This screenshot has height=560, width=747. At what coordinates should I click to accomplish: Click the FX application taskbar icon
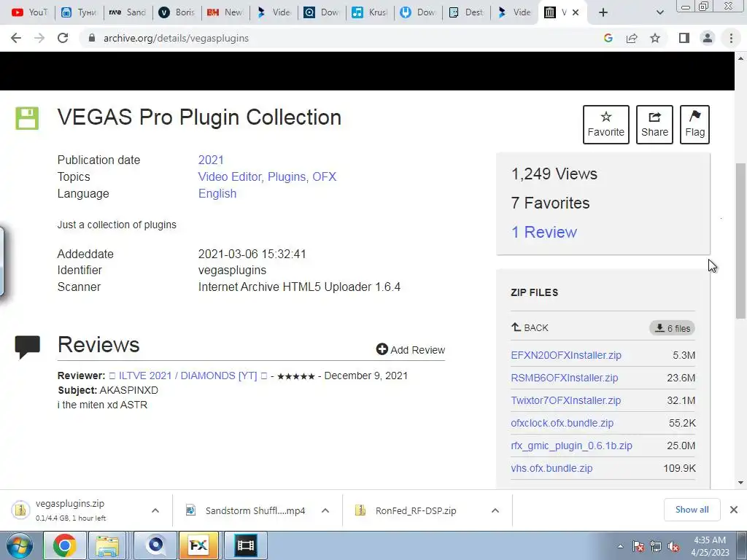198,545
